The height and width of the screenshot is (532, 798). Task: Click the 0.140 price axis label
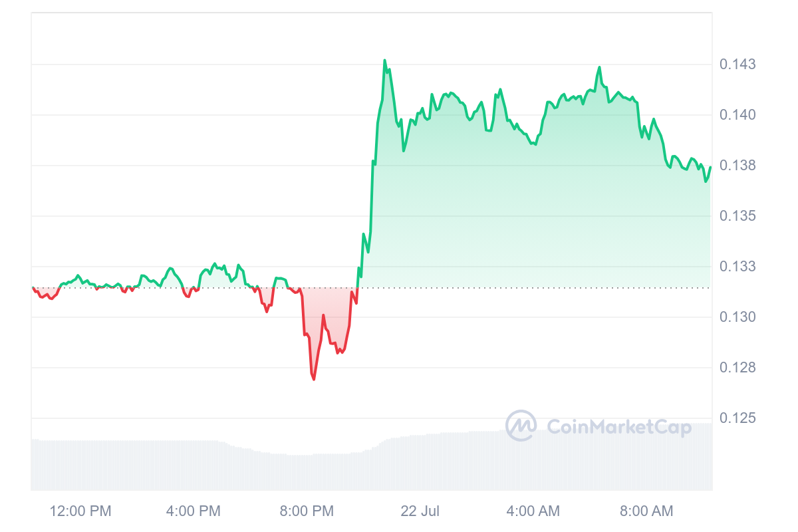pos(737,115)
